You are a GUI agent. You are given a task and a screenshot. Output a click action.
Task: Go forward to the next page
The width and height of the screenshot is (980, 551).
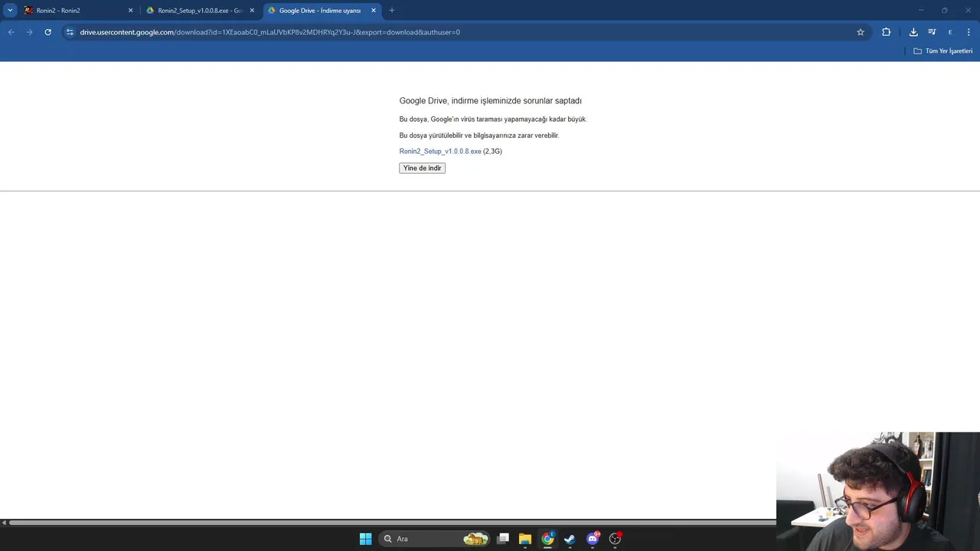[29, 32]
